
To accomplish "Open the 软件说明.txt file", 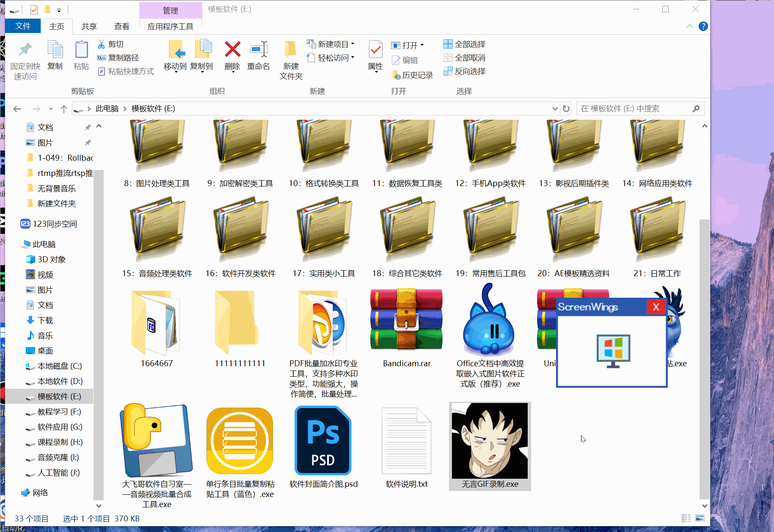I will pos(406,440).
